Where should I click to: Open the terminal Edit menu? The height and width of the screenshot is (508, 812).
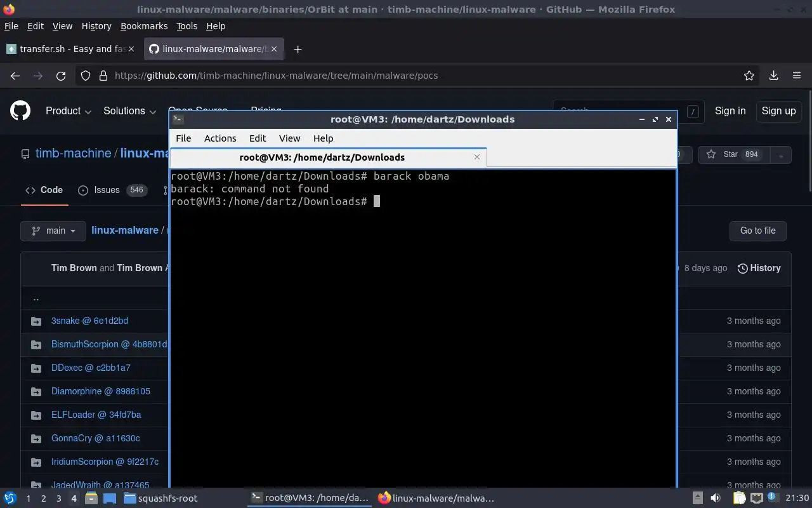tap(258, 138)
